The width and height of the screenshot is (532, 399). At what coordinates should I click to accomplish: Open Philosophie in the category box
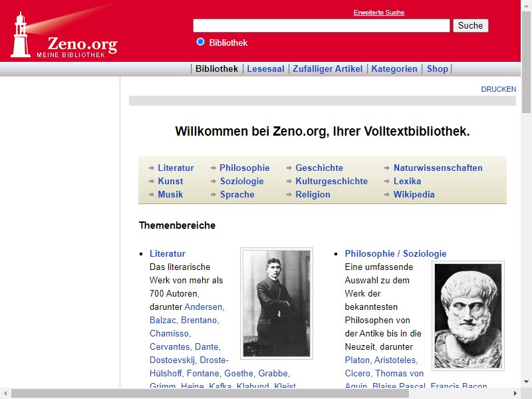point(245,168)
